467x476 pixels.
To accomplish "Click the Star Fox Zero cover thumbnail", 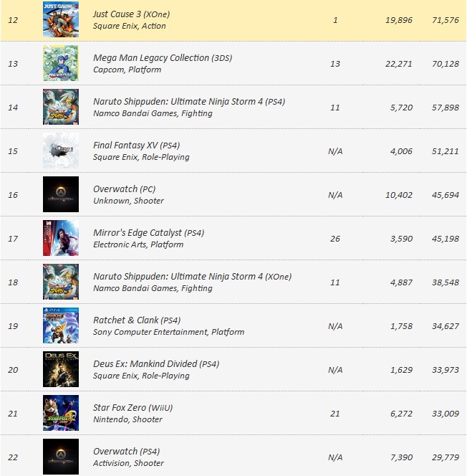I will tap(61, 413).
